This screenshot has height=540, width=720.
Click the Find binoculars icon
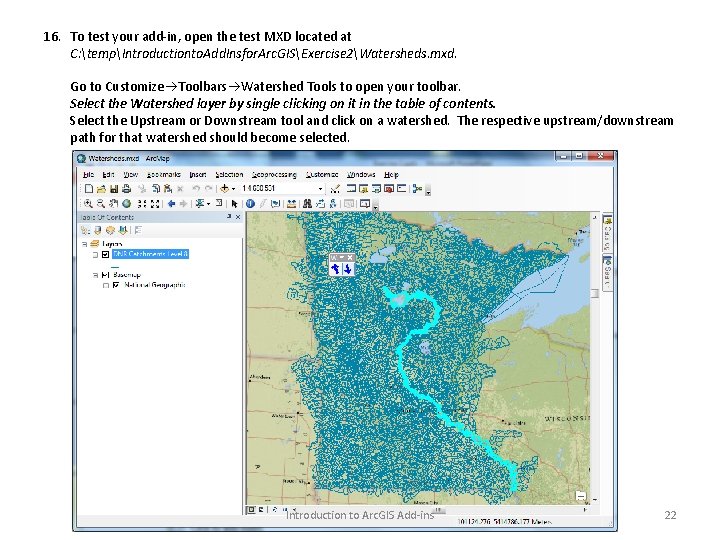[x=307, y=203]
